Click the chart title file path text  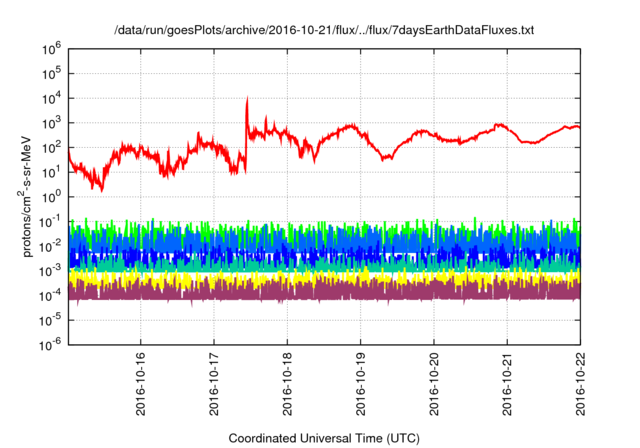(x=324, y=30)
